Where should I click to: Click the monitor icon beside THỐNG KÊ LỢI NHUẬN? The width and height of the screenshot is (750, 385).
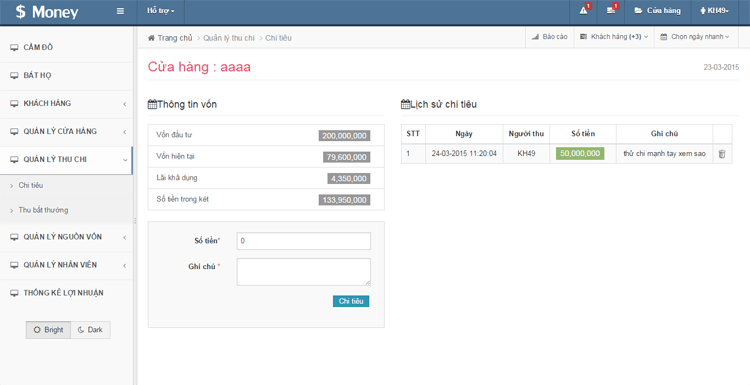coord(14,293)
